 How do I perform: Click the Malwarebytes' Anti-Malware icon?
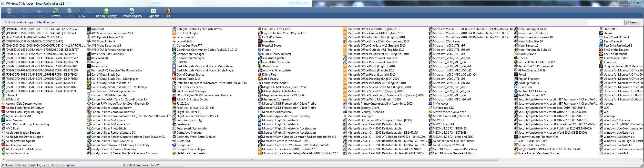259,91
